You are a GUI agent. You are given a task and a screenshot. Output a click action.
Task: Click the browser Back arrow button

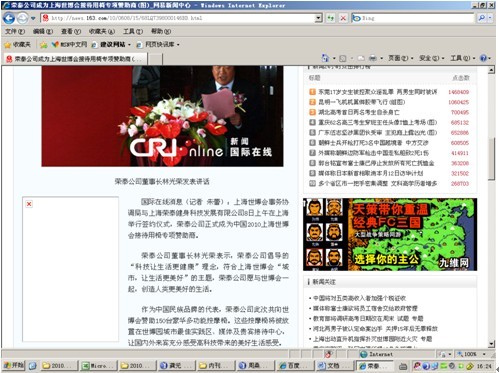9,18
